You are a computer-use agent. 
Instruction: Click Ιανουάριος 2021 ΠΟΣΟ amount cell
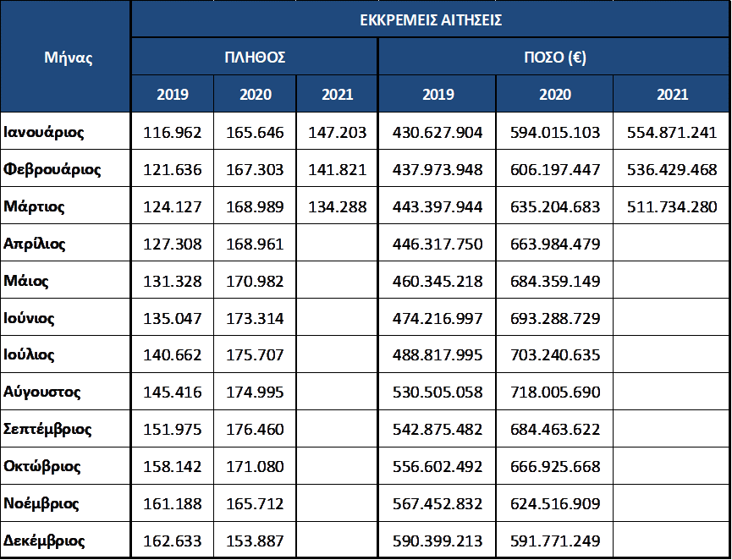[672, 132]
